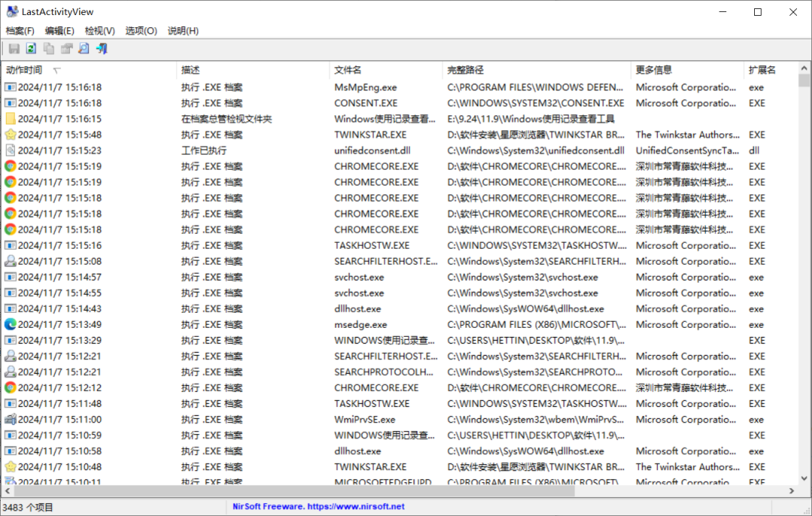Open the NirSoft Freeware website link
Viewport: 812px width, 516px height.
[319, 507]
